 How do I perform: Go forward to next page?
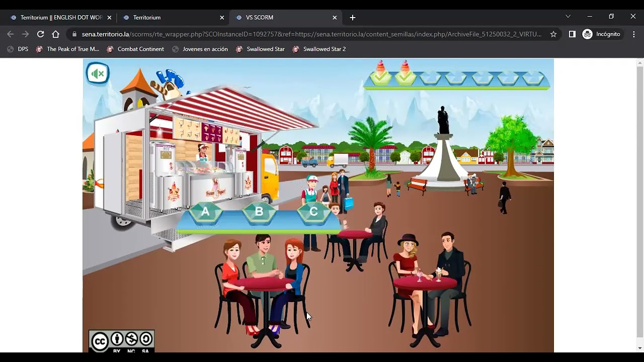25,34
